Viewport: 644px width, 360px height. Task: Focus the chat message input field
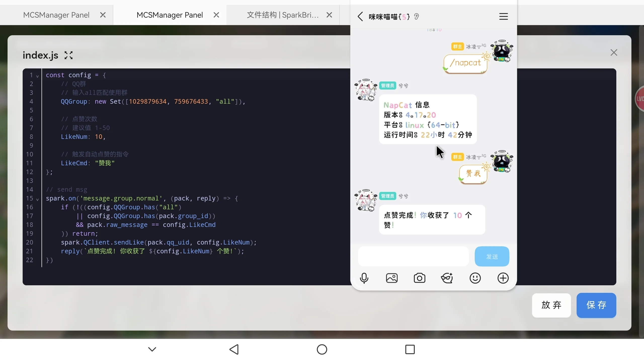click(413, 256)
